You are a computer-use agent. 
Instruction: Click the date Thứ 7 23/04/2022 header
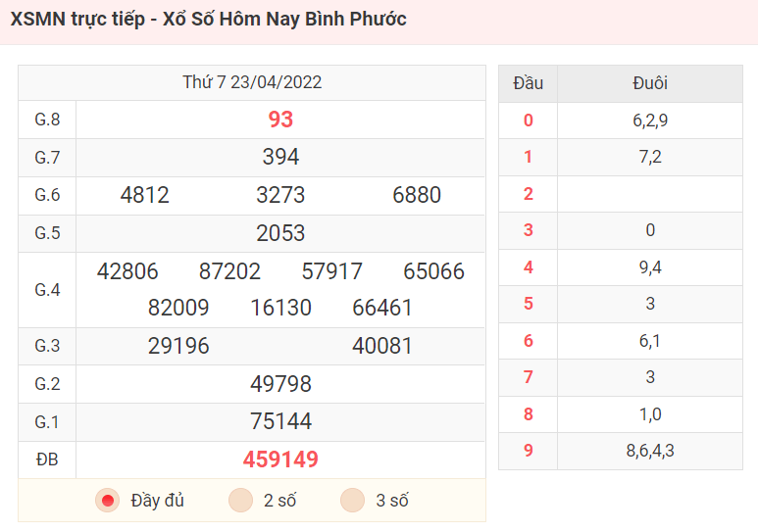pos(252,82)
